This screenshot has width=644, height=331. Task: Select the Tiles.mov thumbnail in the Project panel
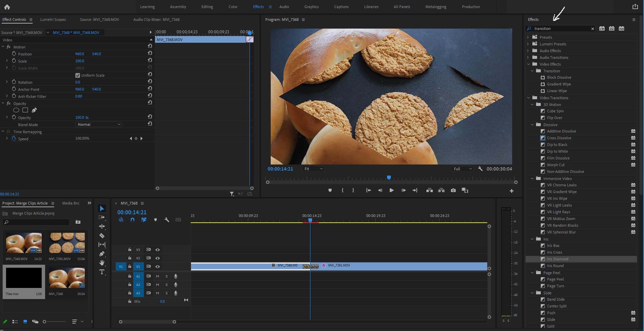click(24, 278)
